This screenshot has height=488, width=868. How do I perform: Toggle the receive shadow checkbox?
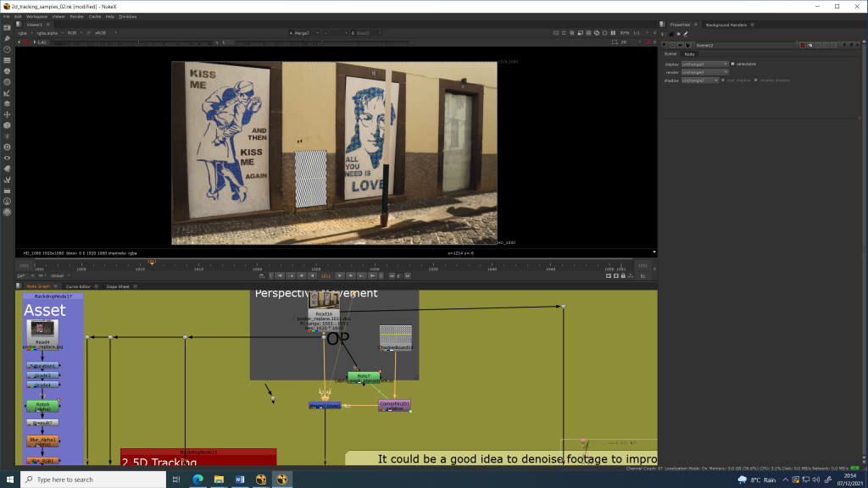click(755, 80)
